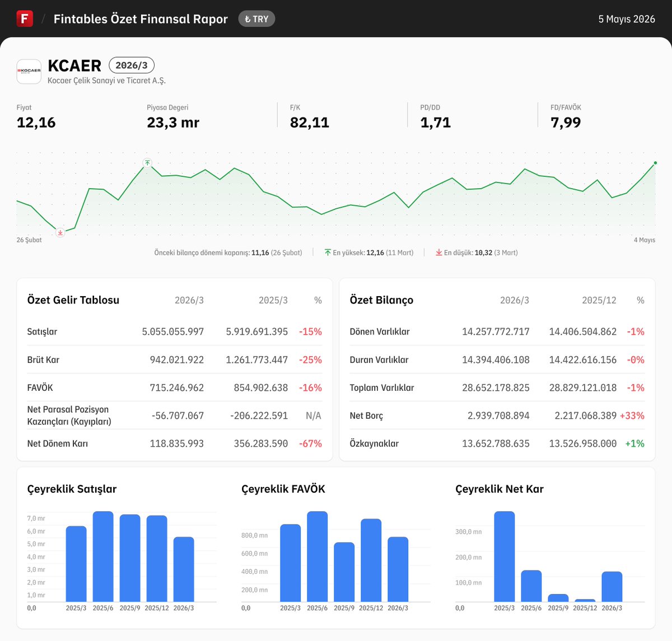The height and width of the screenshot is (641, 672).
Task: Click the 'Çeyreklik FAVÖK' chart title
Action: pos(283,489)
